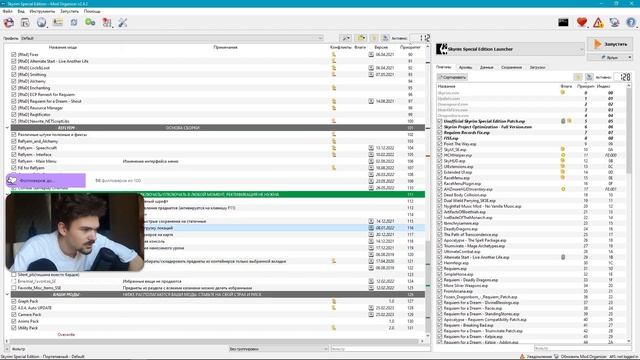Open the shortcut button dropdown arrow under Run
640x360 pixels.
point(630,58)
